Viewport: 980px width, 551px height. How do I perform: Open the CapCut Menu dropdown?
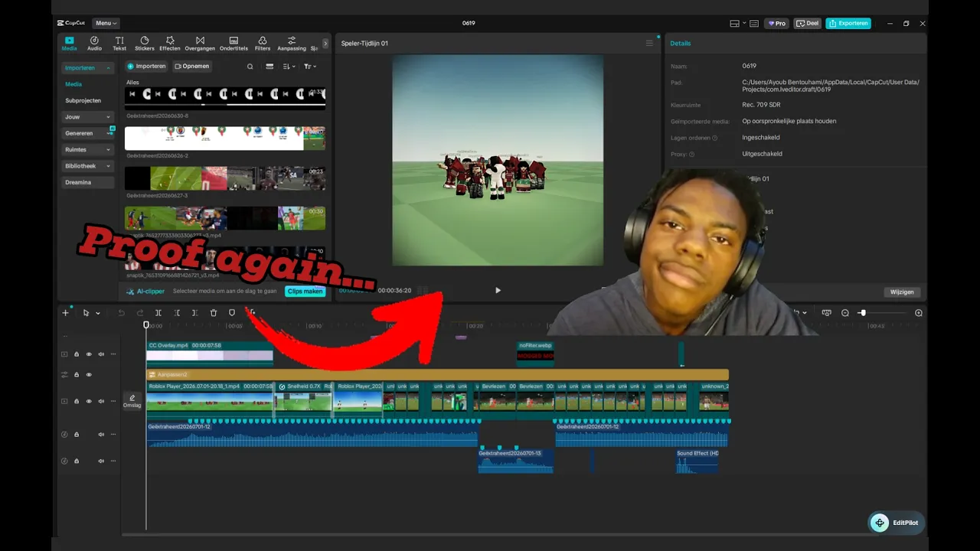click(106, 23)
